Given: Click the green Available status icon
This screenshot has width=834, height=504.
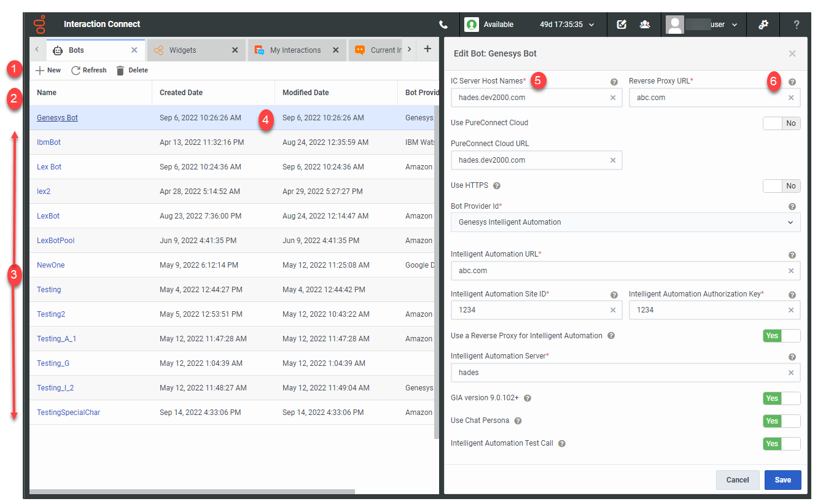Looking at the screenshot, I should [x=471, y=25].
